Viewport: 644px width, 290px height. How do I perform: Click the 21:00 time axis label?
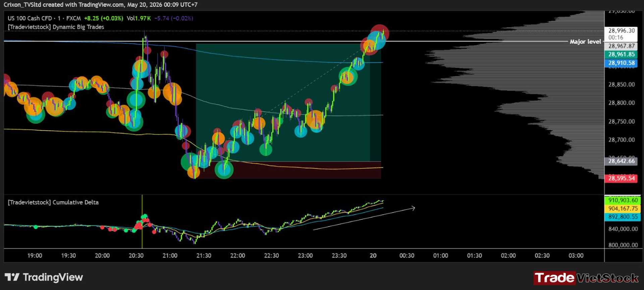(x=170, y=256)
